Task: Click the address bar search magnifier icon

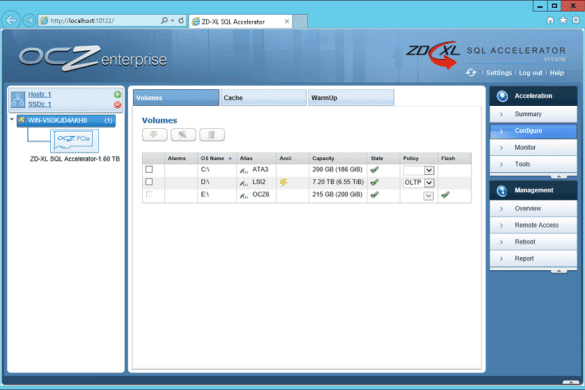Action: (164, 21)
